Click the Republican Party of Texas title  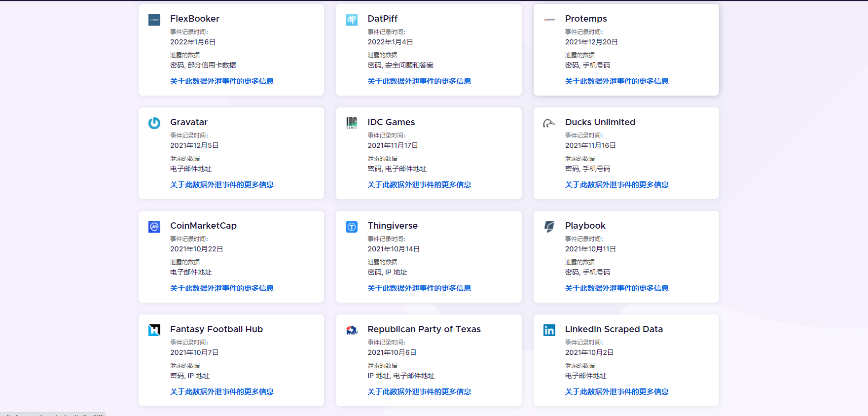click(x=424, y=329)
